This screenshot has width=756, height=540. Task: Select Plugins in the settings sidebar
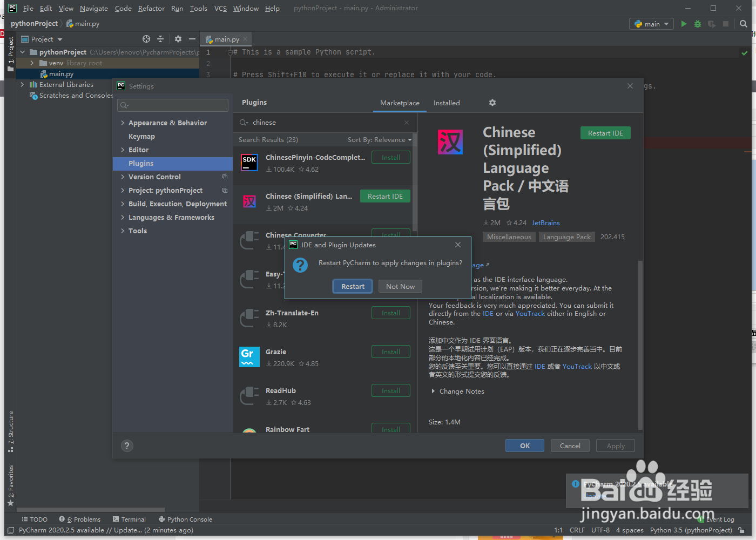pos(173,163)
